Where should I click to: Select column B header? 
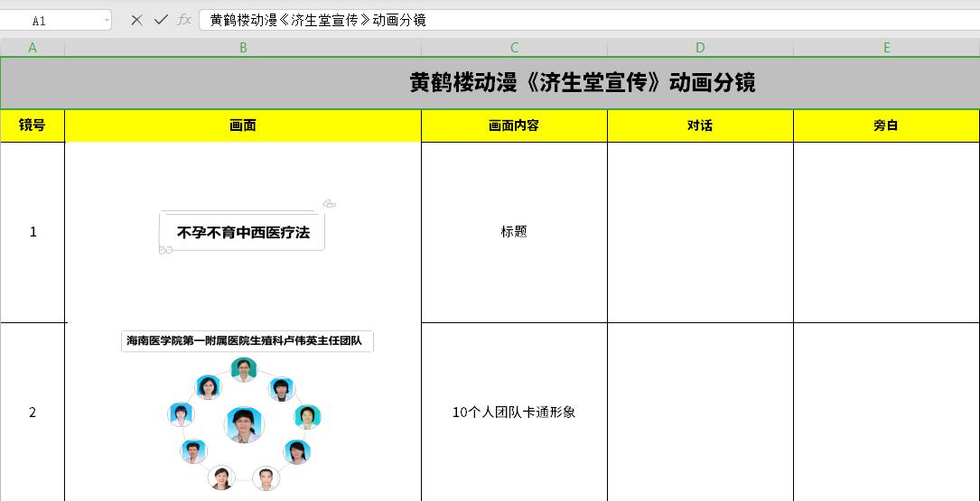pyautogui.click(x=243, y=48)
